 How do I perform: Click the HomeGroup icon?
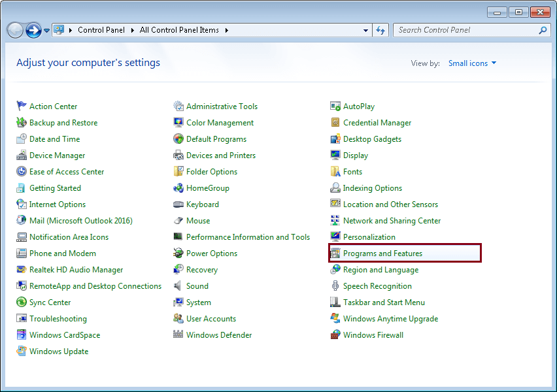tap(178, 188)
